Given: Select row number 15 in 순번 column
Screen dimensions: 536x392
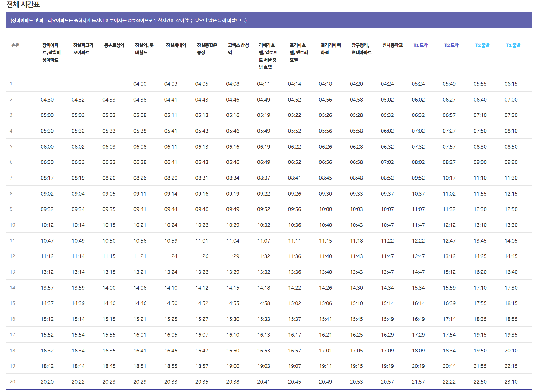Looking at the screenshot, I should (12, 303).
